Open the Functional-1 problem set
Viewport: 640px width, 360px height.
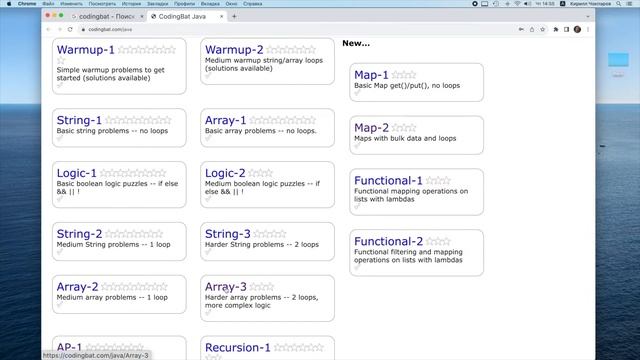(388, 180)
